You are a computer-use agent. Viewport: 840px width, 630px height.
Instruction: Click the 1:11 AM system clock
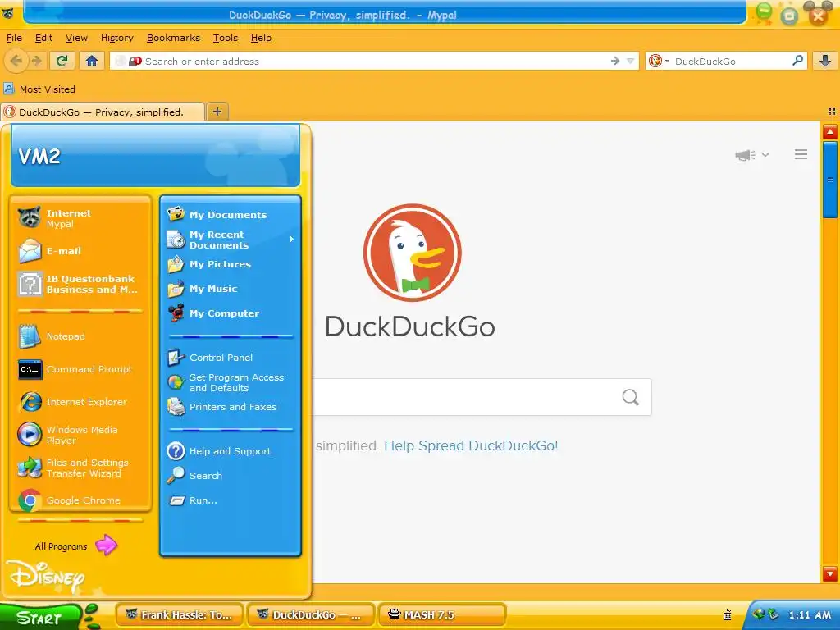(810, 615)
